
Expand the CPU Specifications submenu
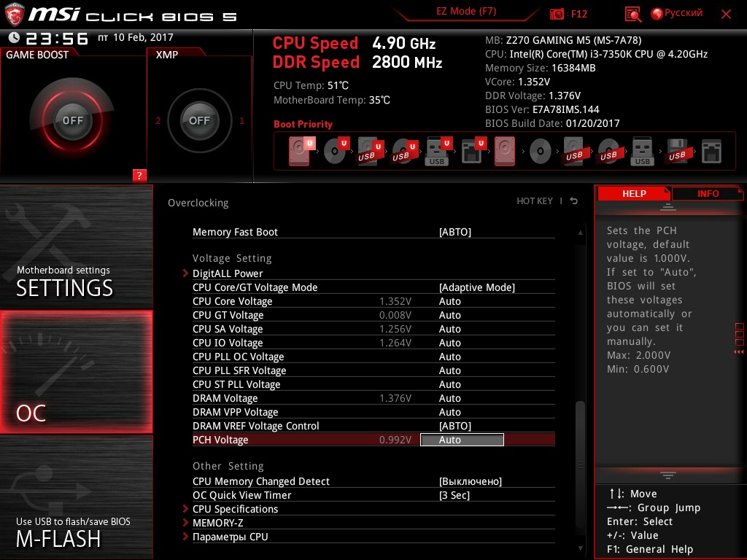(x=235, y=509)
